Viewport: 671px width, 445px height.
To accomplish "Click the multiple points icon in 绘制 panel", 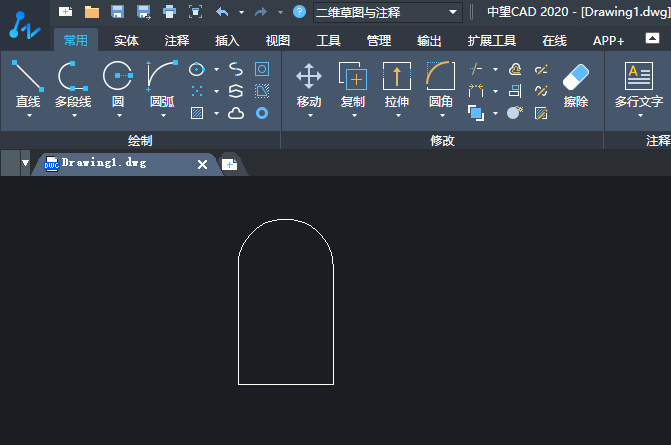I will 197,91.
